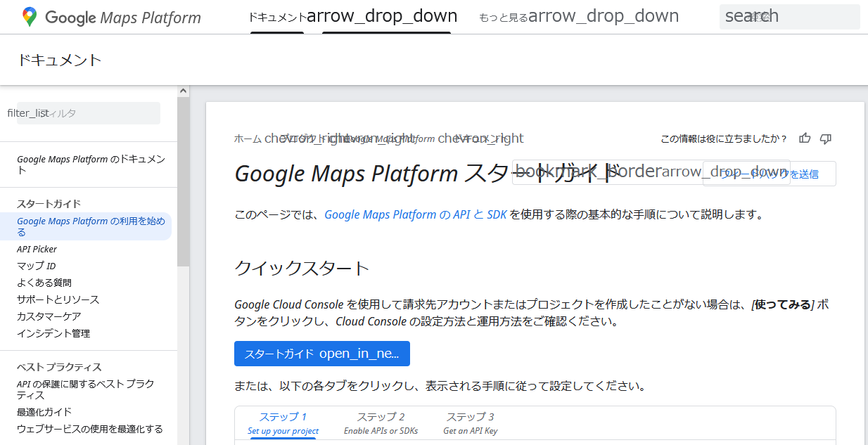Screen dimensions: 868x445
Task: Click the sidebar scrollbar thumb
Action: tap(184, 181)
